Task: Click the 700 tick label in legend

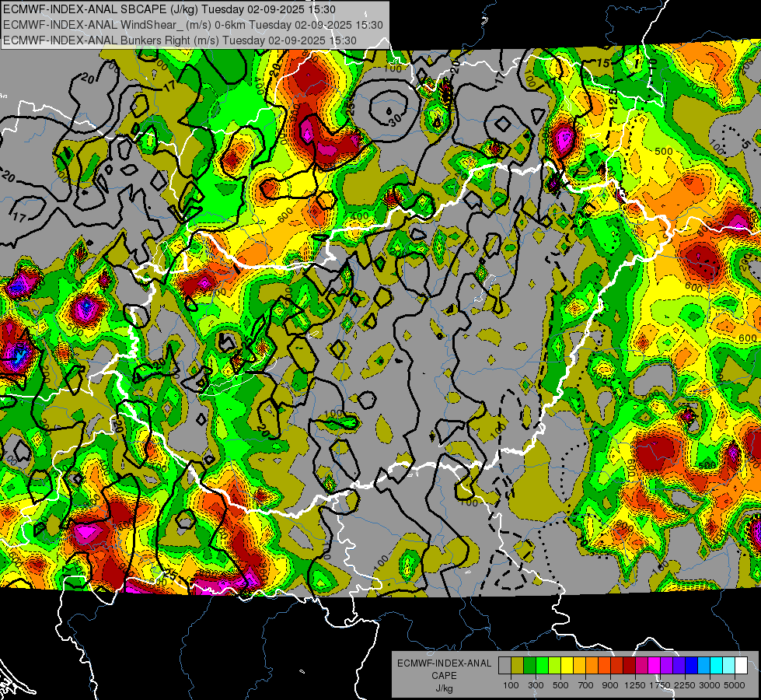Action: [x=586, y=685]
